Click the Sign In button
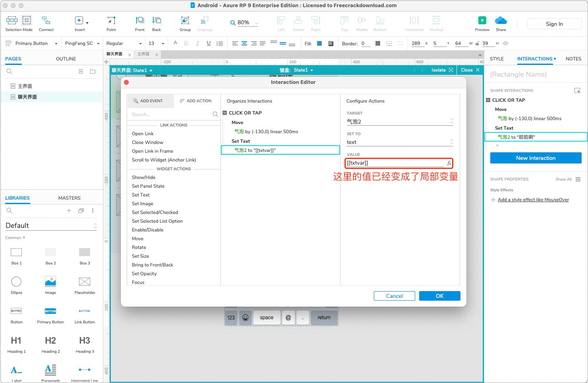Viewport: 588px width, 383px height. (x=554, y=24)
